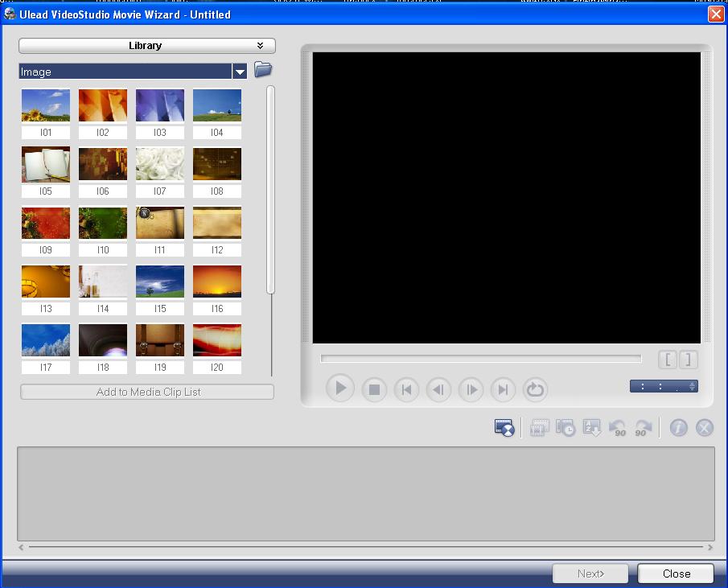Click the Insert media file icon
Image resolution: width=728 pixels, height=588 pixels.
click(504, 428)
